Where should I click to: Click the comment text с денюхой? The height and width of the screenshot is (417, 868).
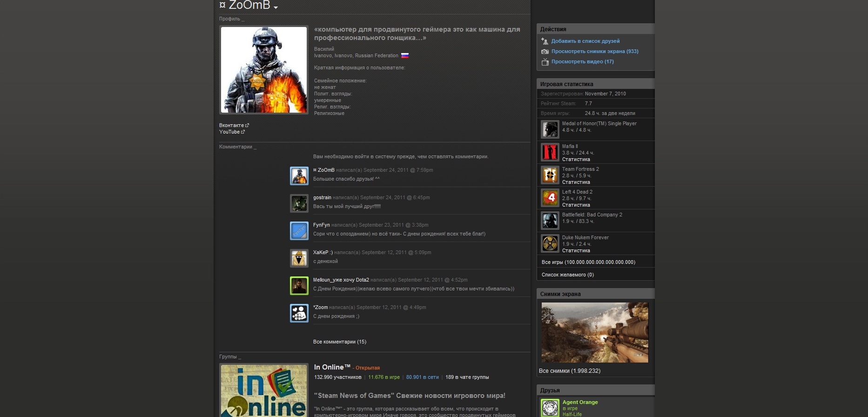[326, 261]
